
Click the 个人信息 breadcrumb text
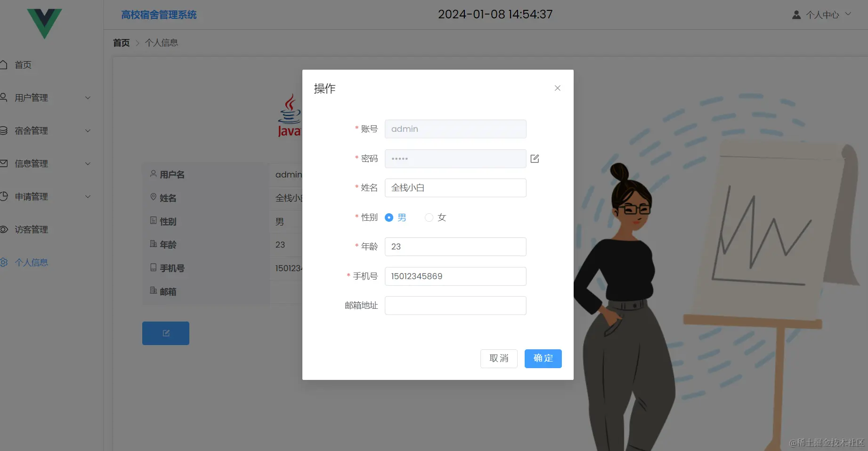tap(162, 43)
